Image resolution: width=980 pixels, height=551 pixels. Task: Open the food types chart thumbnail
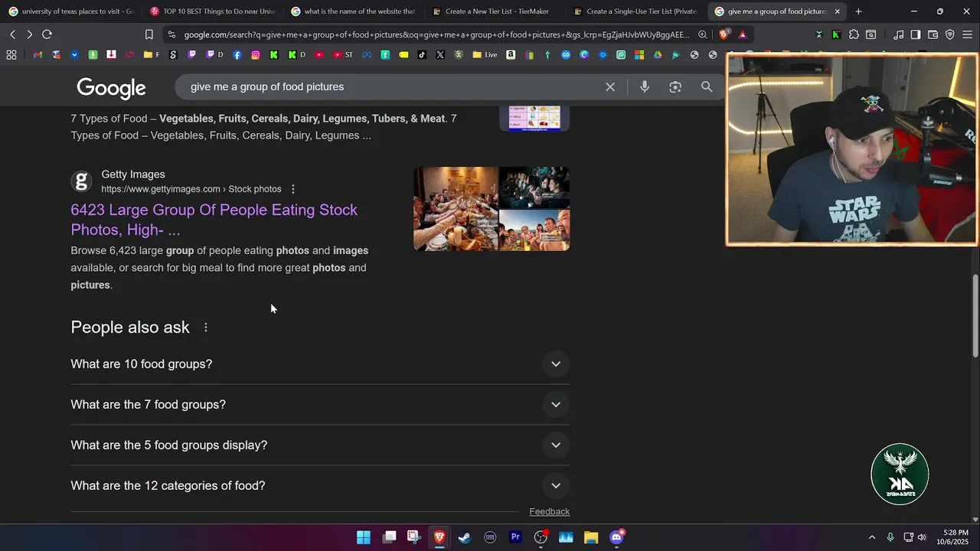534,118
